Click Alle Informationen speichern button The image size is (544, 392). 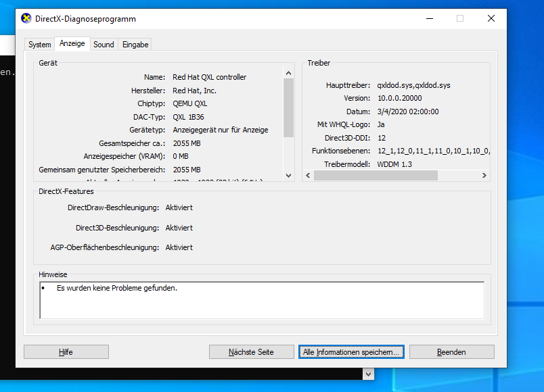click(351, 352)
